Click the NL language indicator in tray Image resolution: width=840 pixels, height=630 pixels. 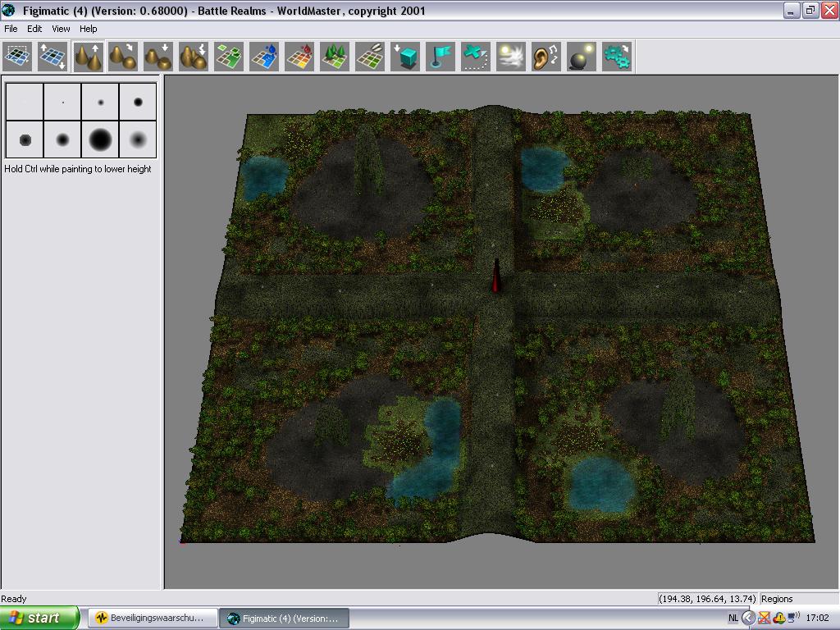733,618
